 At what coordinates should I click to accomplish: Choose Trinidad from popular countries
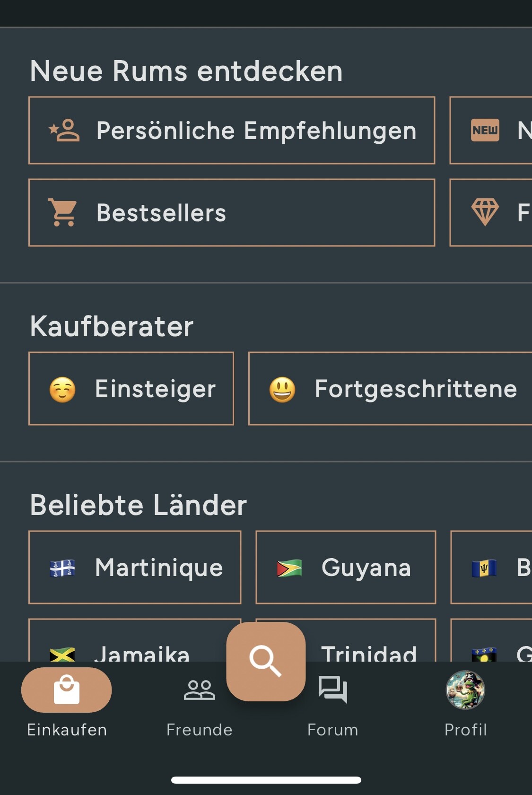369,640
